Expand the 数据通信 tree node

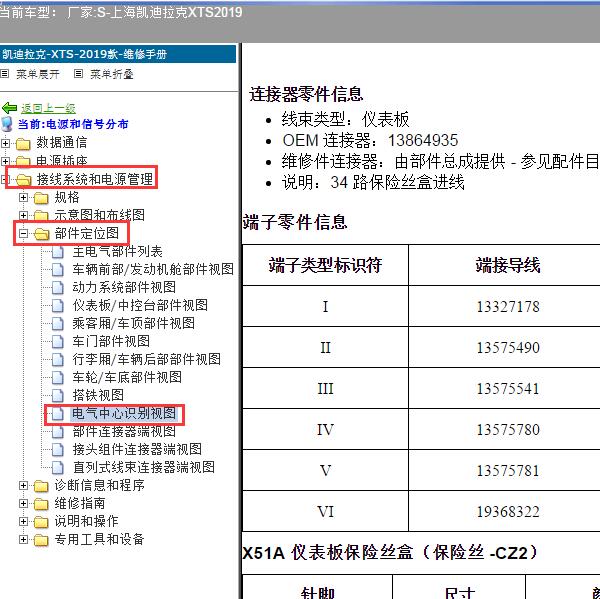tap(5, 144)
